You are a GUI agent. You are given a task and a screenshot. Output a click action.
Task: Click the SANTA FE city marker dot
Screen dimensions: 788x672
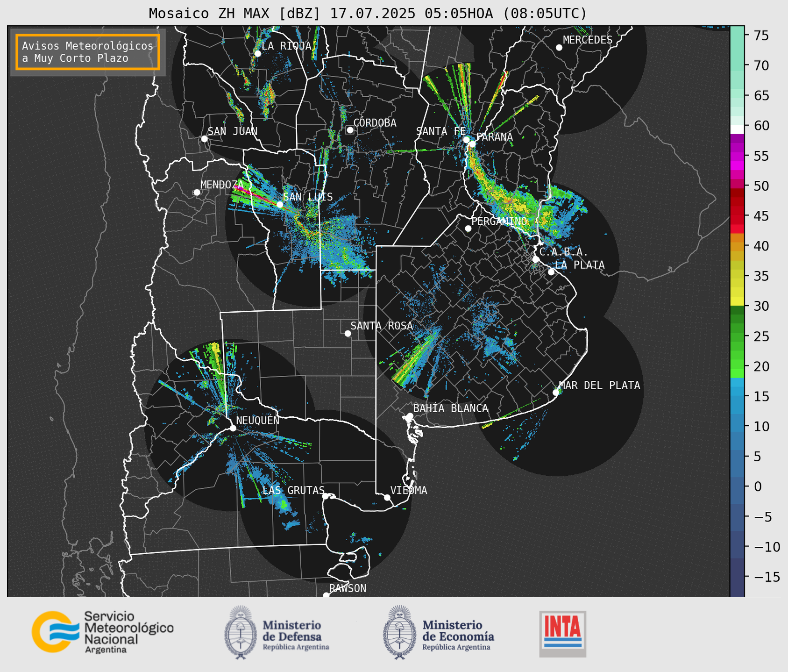click(x=466, y=139)
